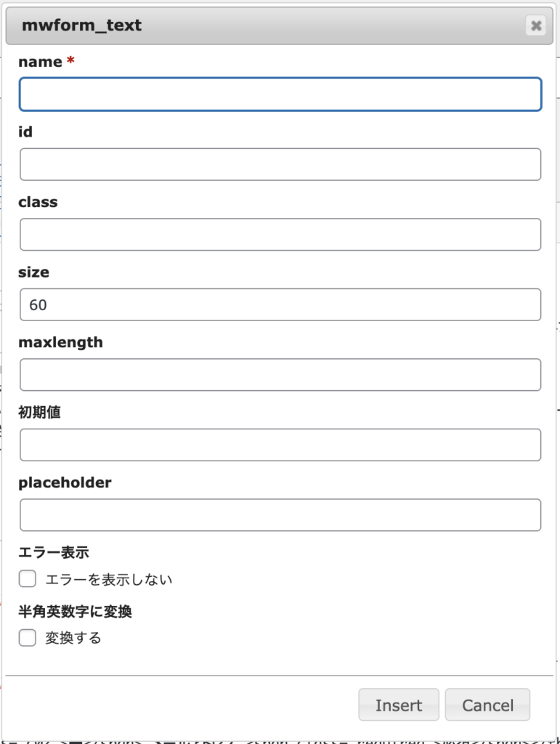Select the class input box

point(280,235)
